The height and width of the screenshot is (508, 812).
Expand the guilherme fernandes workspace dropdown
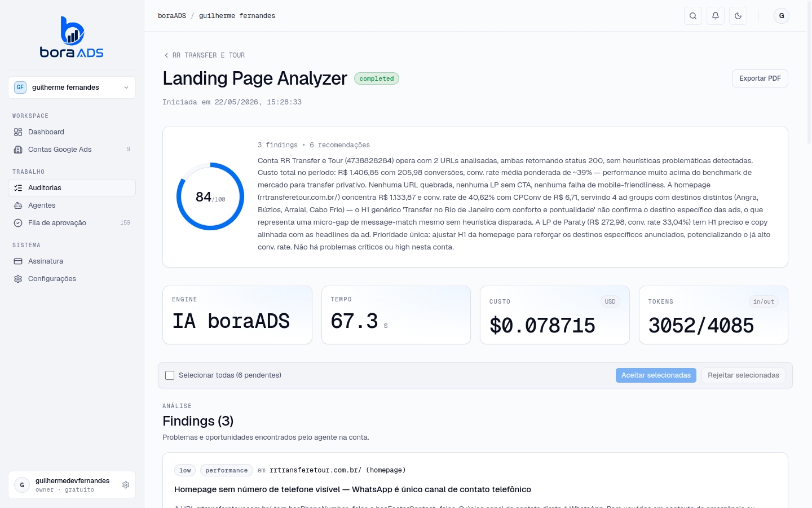(72, 87)
